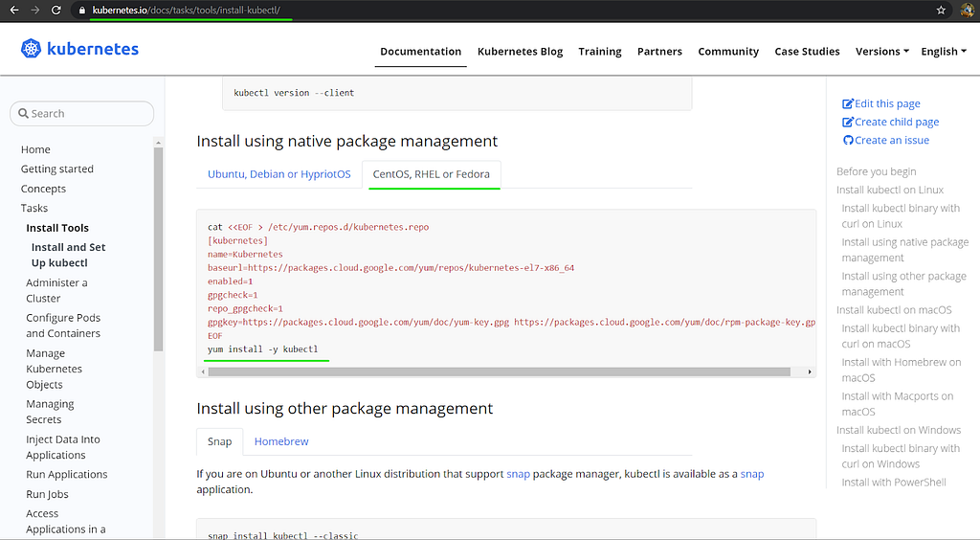980x540 pixels.
Task: Jump to Install kubectl on Linux
Action: tap(890, 190)
